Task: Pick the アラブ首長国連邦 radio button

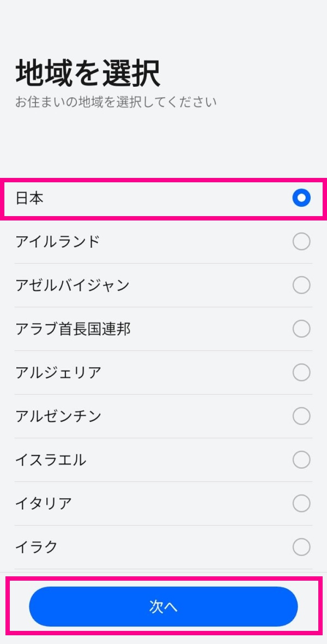Action: pos(301,329)
